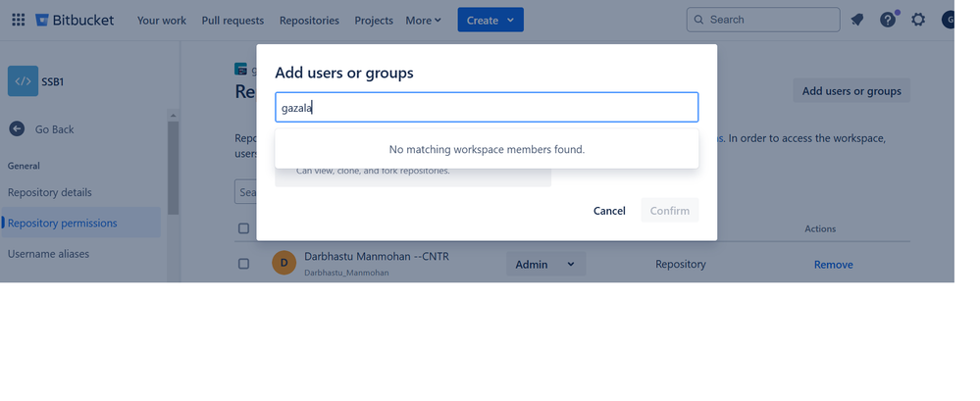
Task: Click the Darbhastu_Manmohan username text
Action: [x=346, y=273]
